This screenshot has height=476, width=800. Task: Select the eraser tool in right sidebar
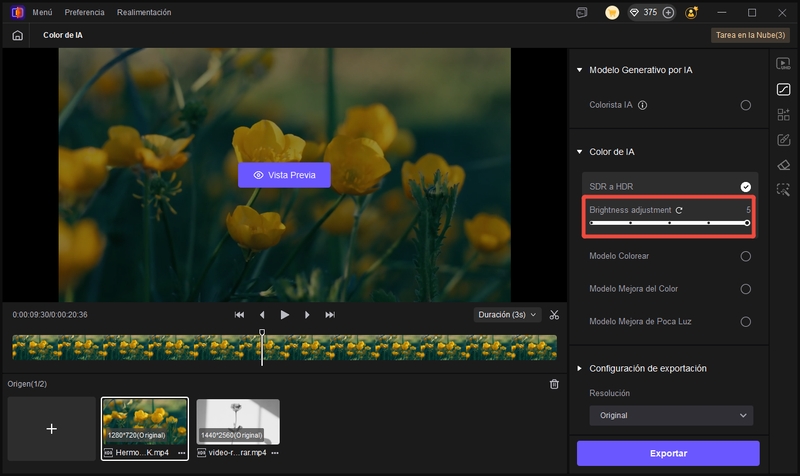pyautogui.click(x=784, y=165)
